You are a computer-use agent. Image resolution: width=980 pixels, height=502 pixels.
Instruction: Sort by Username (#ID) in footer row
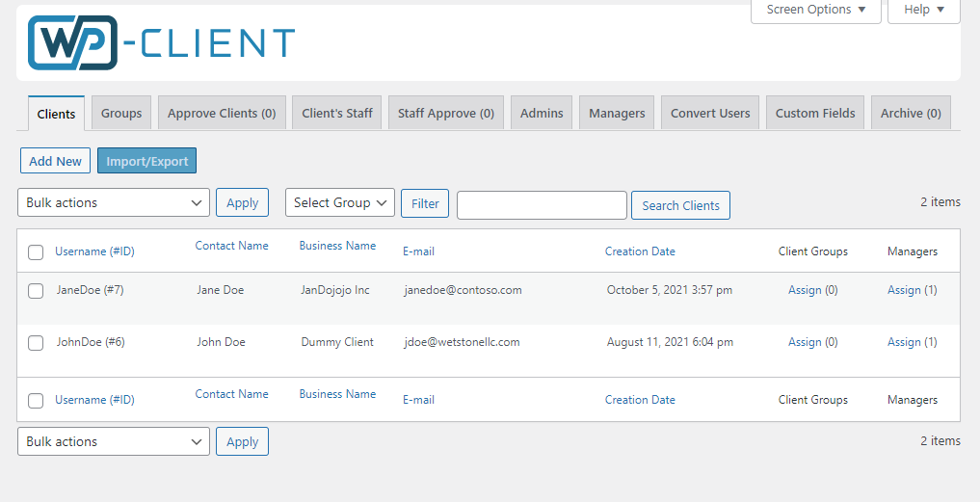95,400
